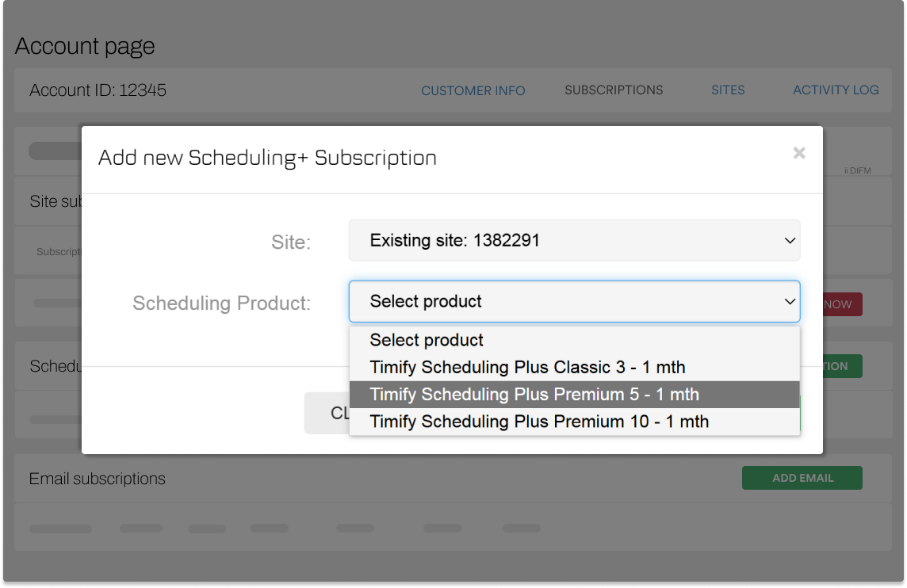Select Timify Scheduling Plus Premium 5 - 1 mth
This screenshot has height=588, width=907.
[574, 395]
